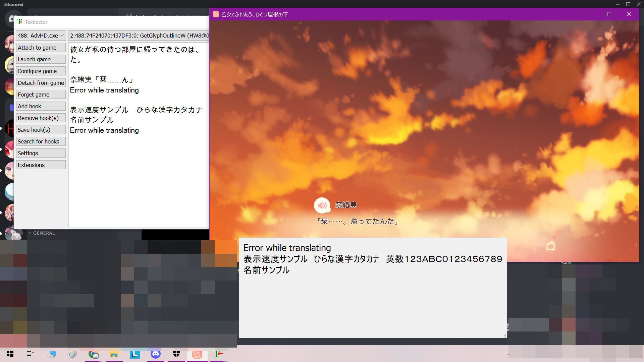Open Textractor Settings

[x=41, y=153]
